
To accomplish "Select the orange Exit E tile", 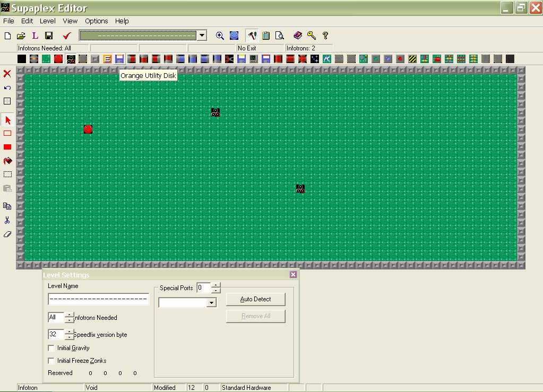I will click(107, 59).
